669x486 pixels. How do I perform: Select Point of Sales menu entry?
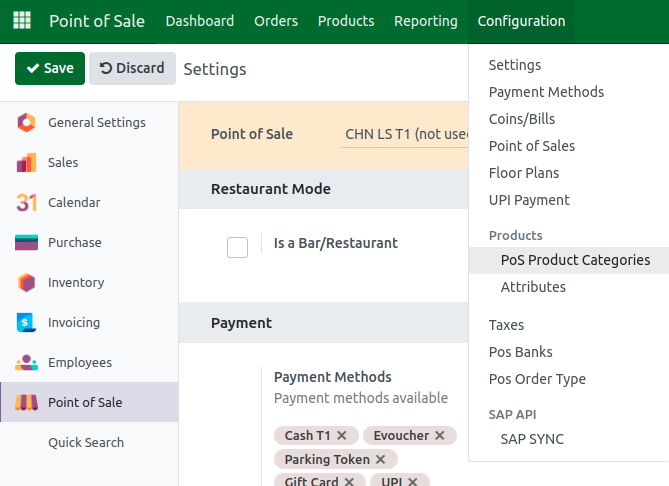[x=532, y=146]
